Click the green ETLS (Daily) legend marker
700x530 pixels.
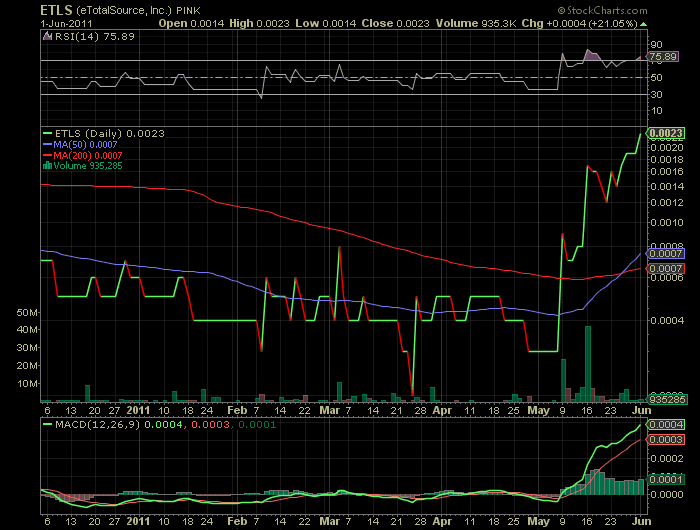[x=49, y=133]
